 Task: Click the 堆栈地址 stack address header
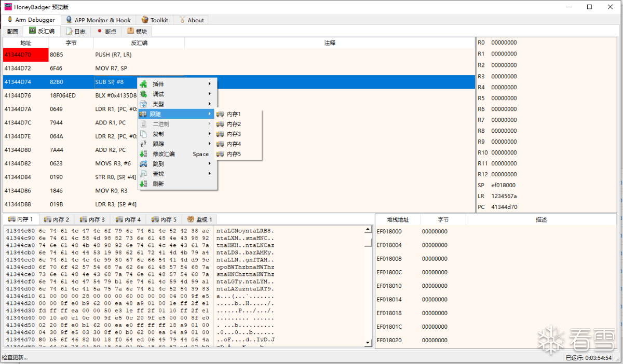[398, 220]
